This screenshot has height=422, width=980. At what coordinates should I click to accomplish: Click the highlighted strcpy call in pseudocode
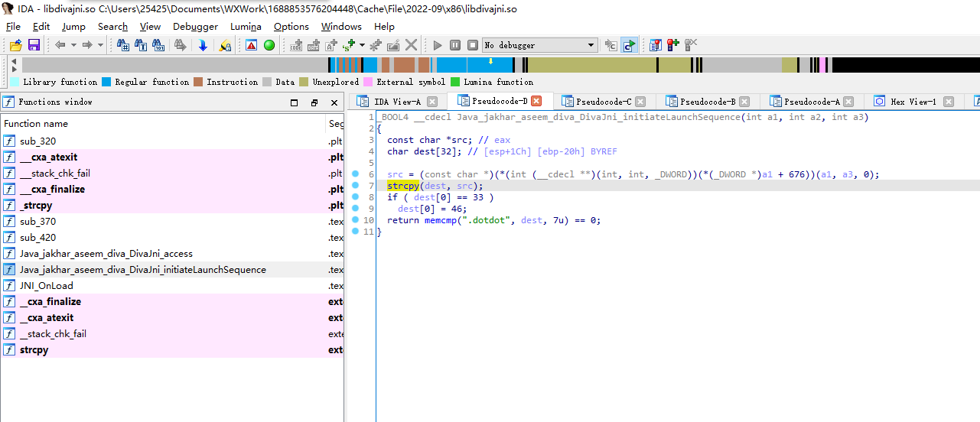[403, 186]
